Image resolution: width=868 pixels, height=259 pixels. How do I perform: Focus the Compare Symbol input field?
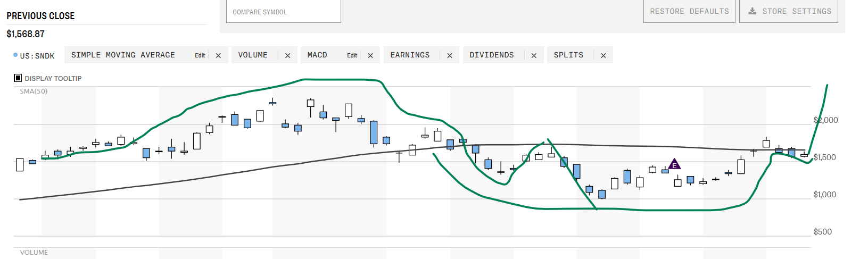pyautogui.click(x=284, y=11)
